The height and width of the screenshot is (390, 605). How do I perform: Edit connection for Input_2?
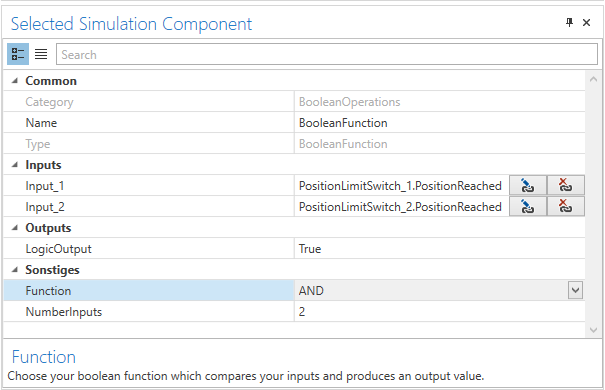(x=527, y=207)
